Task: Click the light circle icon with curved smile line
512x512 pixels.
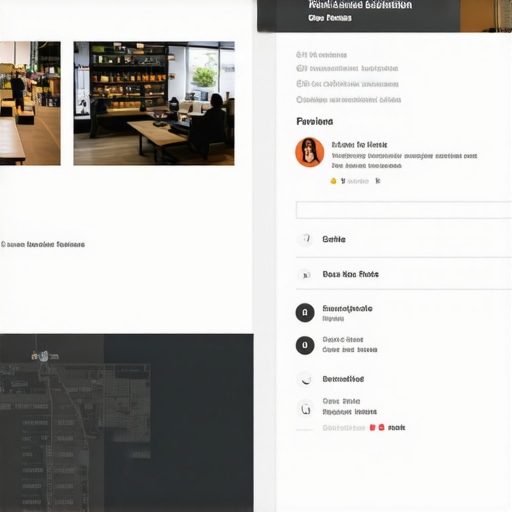Action: pyautogui.click(x=305, y=379)
